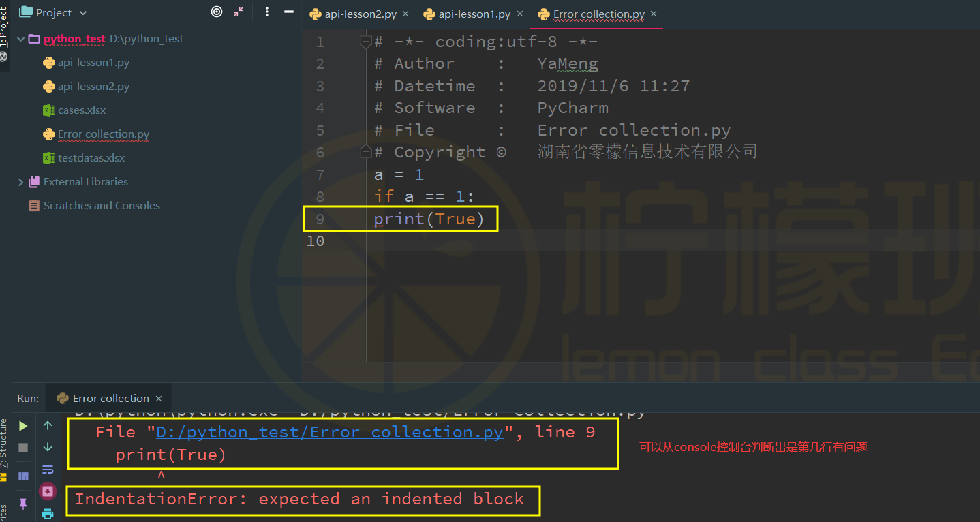Toggle the pin tab icon in Run panel
Viewport: 980px width, 522px height.
(23, 504)
